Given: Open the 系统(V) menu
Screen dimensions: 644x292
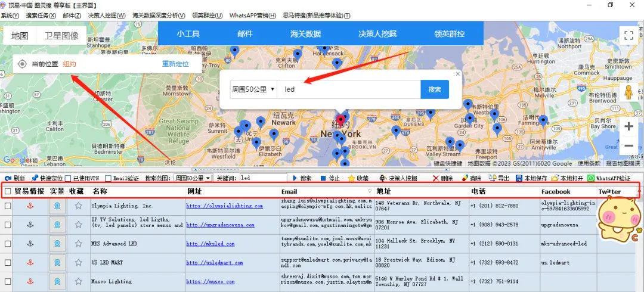Looking at the screenshot, I should click(10, 15).
